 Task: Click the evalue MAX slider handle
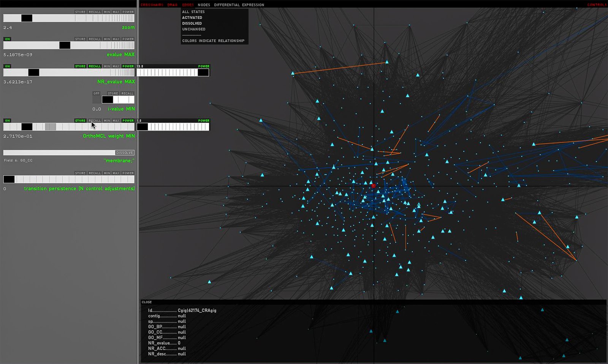coord(65,45)
